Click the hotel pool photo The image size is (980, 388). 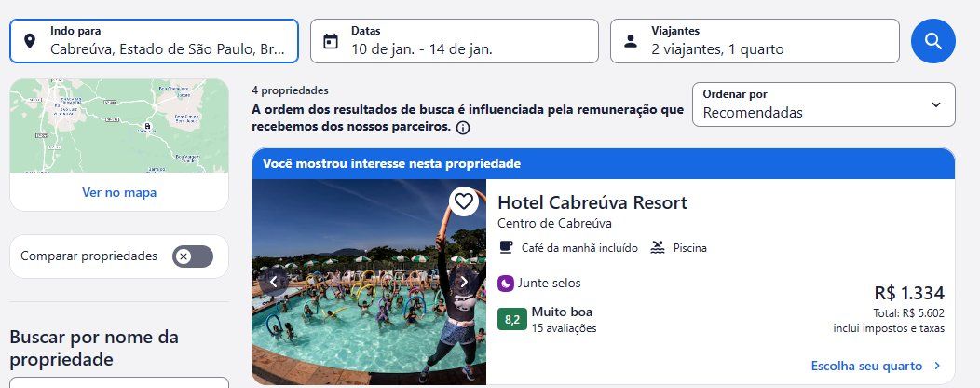pos(369,283)
